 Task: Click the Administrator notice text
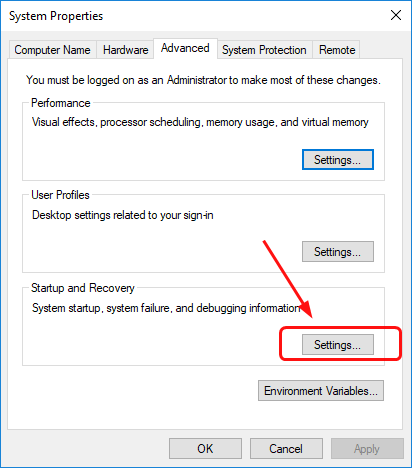[203, 80]
